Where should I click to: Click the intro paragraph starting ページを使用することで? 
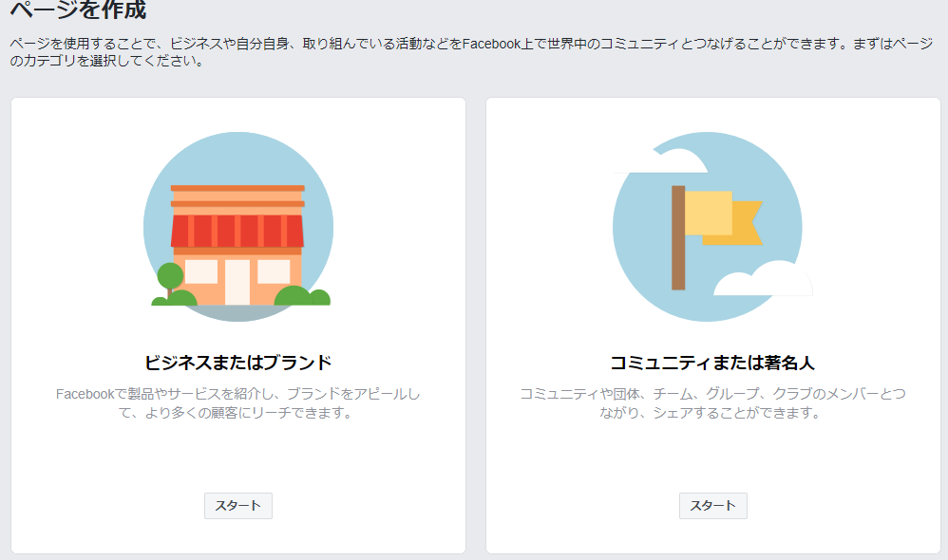(471, 52)
